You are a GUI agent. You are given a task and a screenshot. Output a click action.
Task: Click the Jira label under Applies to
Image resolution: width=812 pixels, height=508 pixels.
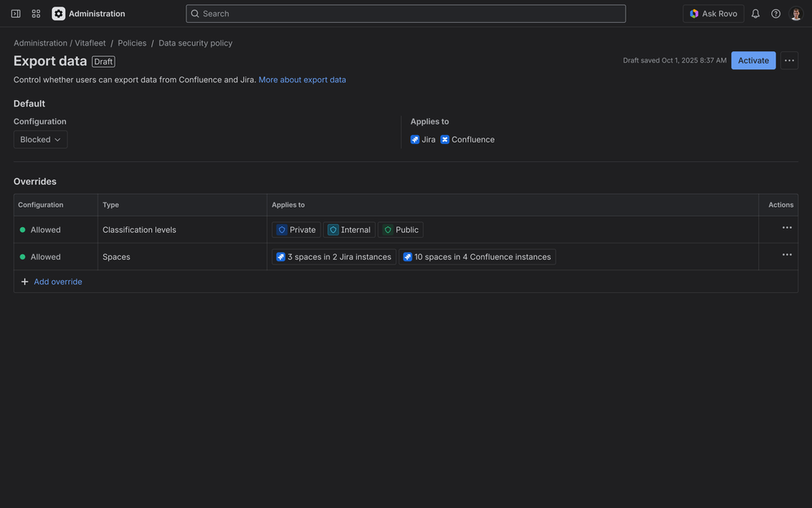pos(428,139)
